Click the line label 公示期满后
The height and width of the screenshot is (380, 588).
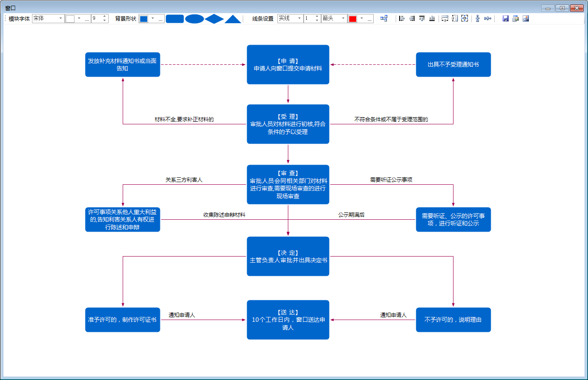click(x=351, y=215)
